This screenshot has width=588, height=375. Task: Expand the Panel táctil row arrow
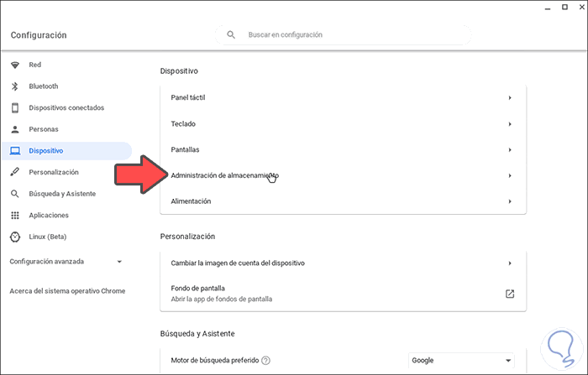[x=509, y=98]
